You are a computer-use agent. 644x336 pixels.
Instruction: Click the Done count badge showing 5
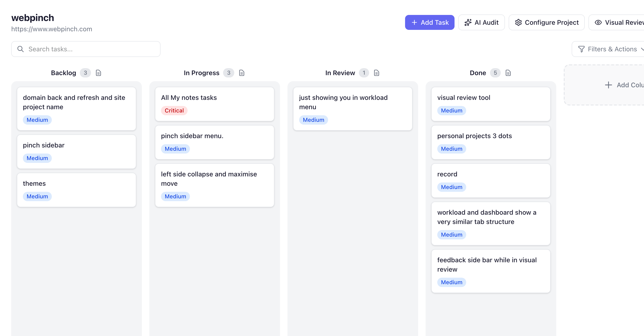(x=495, y=73)
